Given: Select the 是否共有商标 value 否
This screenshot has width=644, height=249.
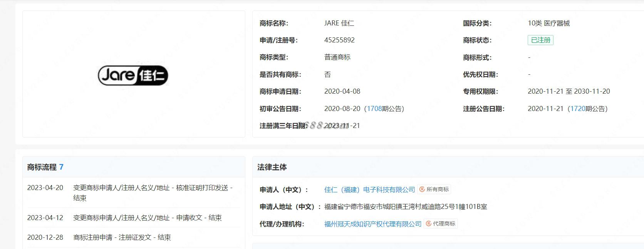Looking at the screenshot, I should coord(327,74).
